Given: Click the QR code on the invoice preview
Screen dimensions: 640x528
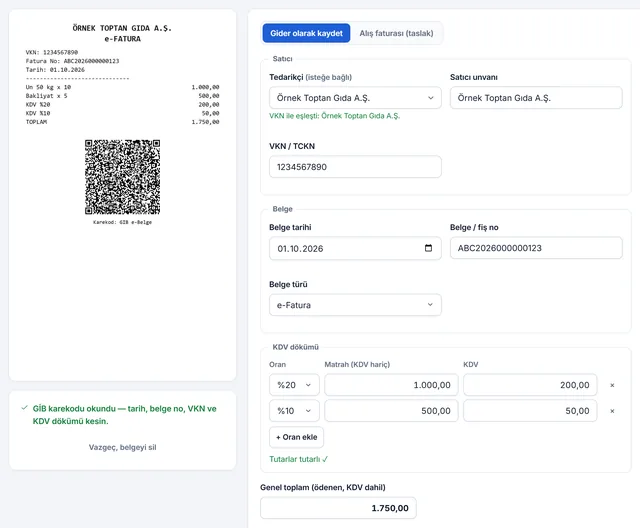Looking at the screenshot, I should [122, 177].
